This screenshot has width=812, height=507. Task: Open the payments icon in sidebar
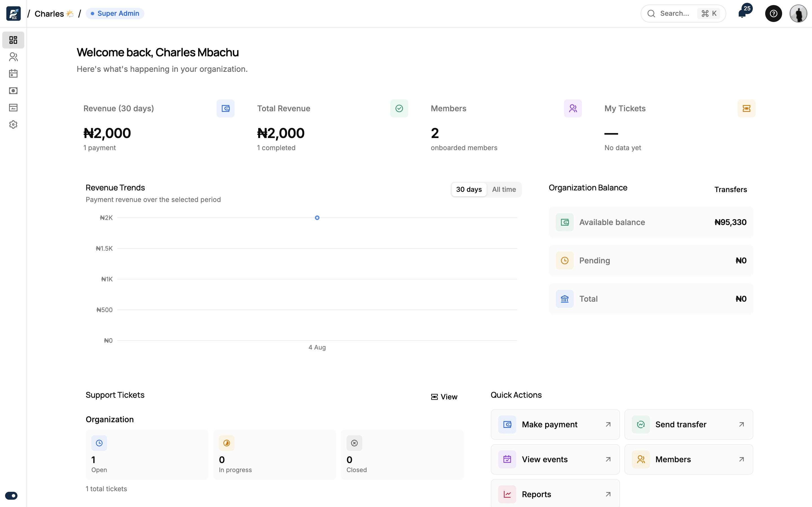tap(13, 90)
